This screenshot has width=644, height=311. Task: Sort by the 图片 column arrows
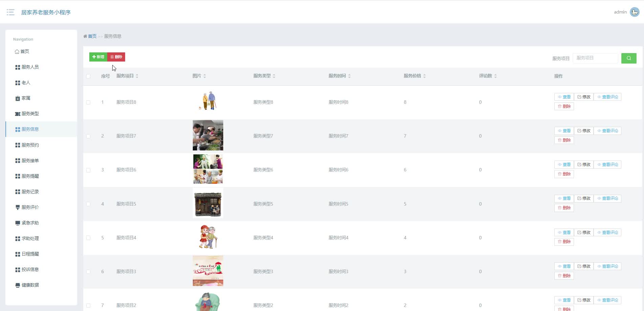coord(205,76)
